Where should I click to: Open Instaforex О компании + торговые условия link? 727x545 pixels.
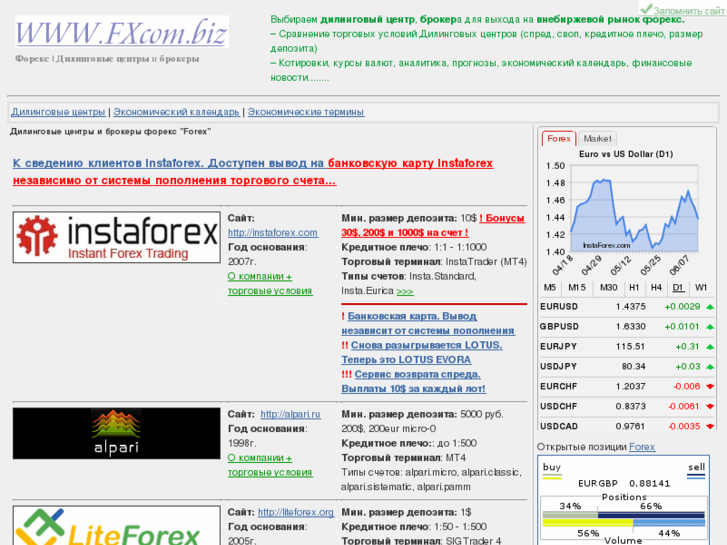coord(270,283)
